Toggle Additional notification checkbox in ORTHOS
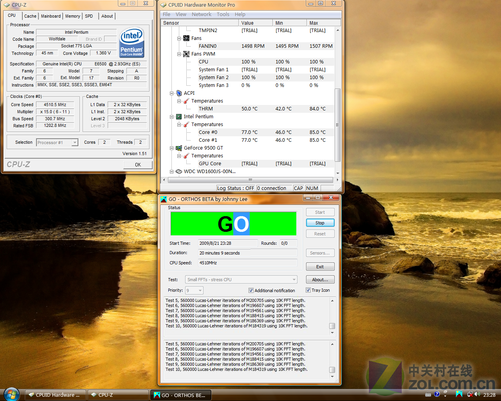 [251, 290]
